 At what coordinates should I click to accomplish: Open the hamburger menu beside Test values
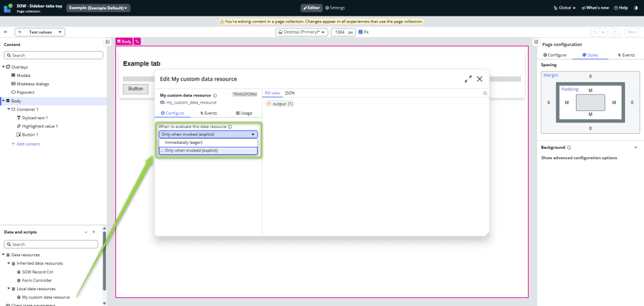click(6, 32)
